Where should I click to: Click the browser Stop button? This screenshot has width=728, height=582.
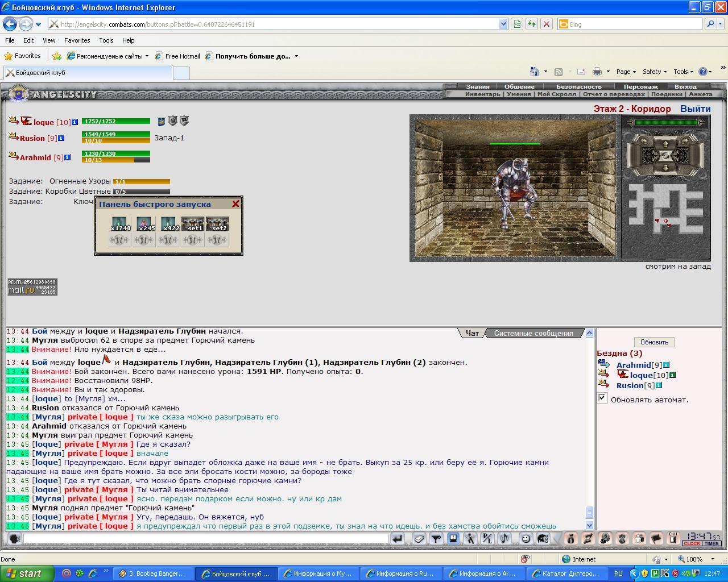coord(546,24)
